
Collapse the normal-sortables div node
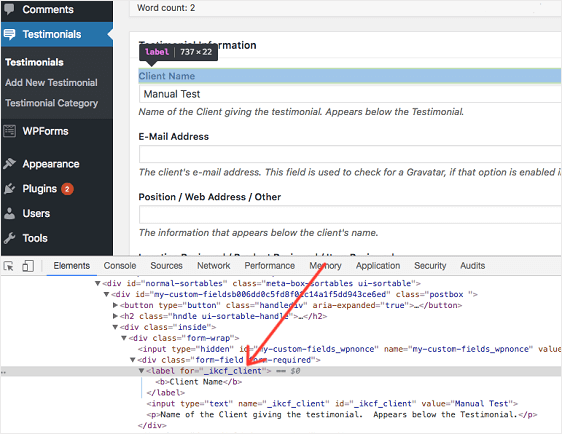pyautogui.click(x=97, y=283)
